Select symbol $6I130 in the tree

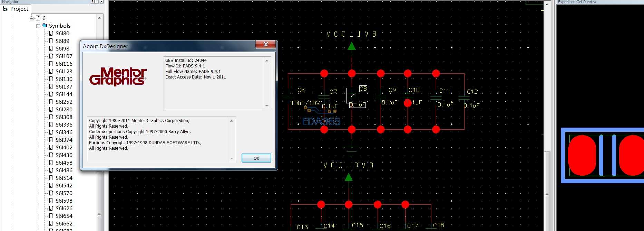pyautogui.click(x=64, y=79)
